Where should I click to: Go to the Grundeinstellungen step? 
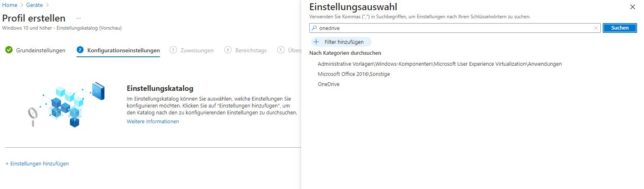pyautogui.click(x=36, y=50)
